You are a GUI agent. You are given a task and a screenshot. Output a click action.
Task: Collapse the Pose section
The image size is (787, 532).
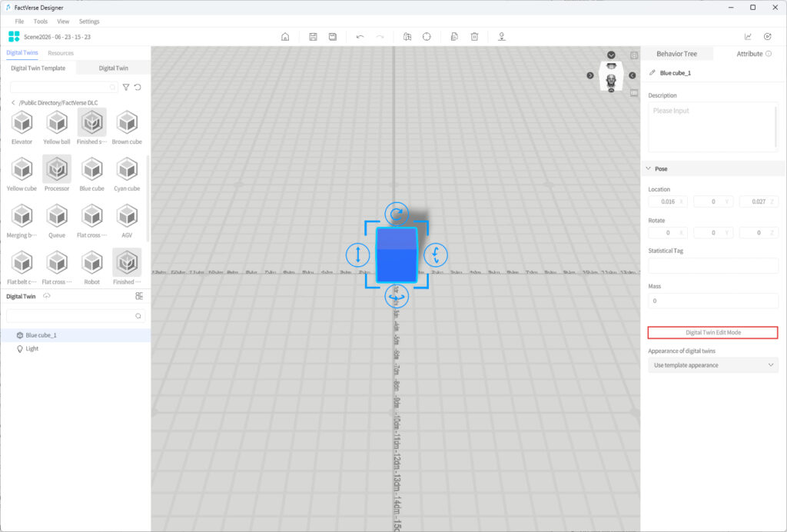pyautogui.click(x=648, y=168)
